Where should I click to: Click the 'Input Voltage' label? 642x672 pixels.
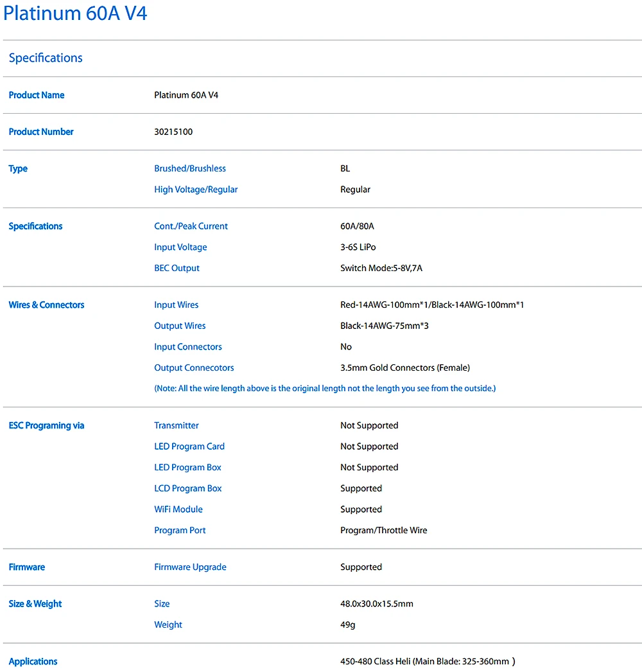[x=181, y=247]
